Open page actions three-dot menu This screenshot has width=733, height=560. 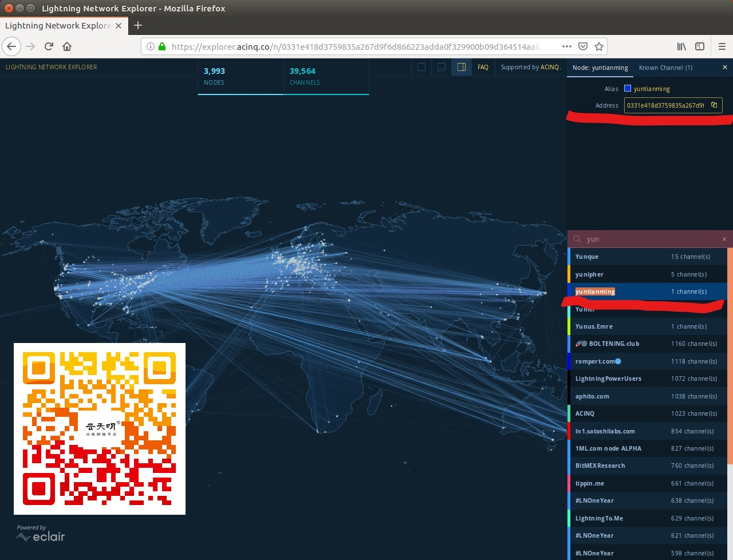(567, 46)
